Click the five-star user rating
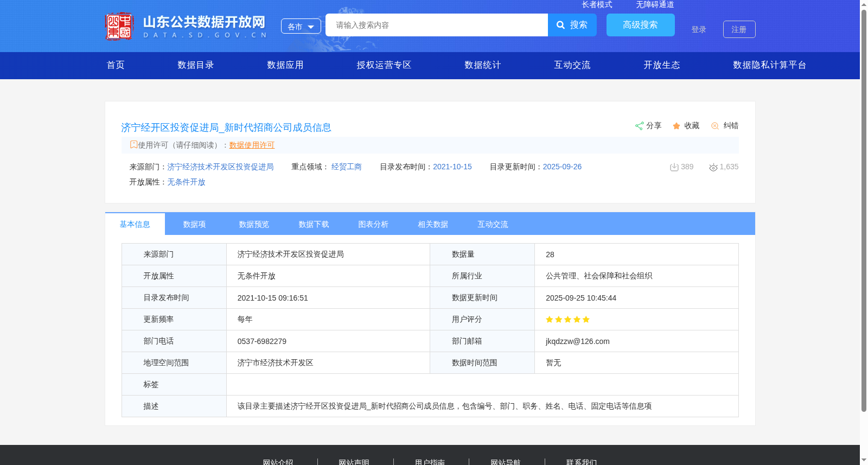Image resolution: width=868 pixels, height=465 pixels. click(567, 320)
